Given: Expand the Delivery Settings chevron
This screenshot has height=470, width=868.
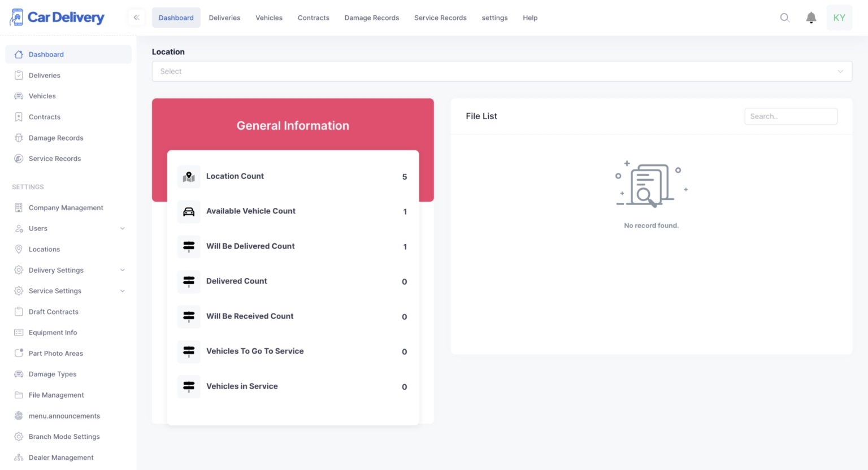Looking at the screenshot, I should click(x=123, y=270).
